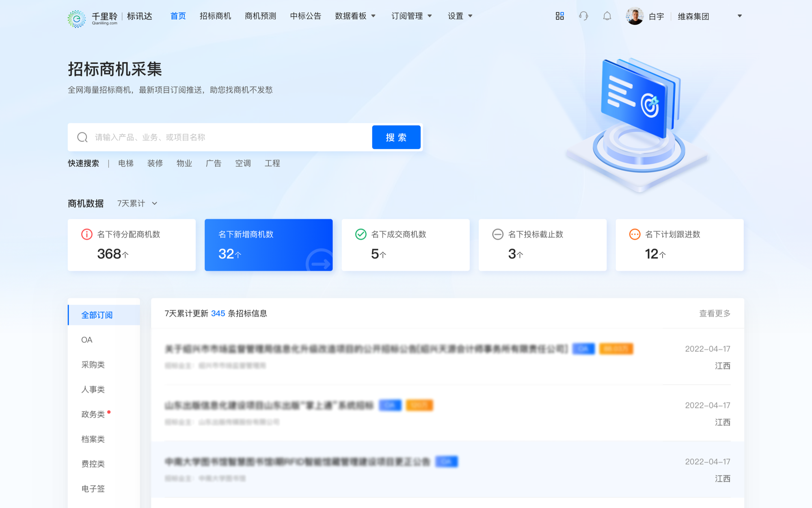Select 人事类 subscription category
Image resolution: width=812 pixels, height=508 pixels.
click(104, 389)
